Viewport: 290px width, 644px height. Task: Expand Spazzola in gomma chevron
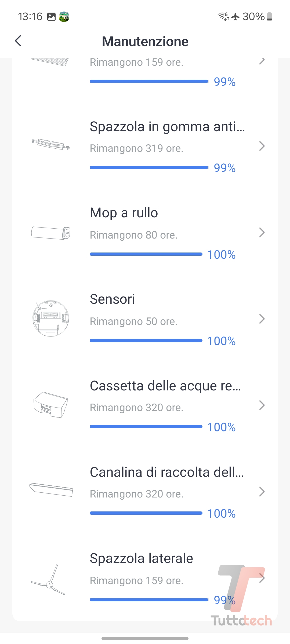(262, 146)
